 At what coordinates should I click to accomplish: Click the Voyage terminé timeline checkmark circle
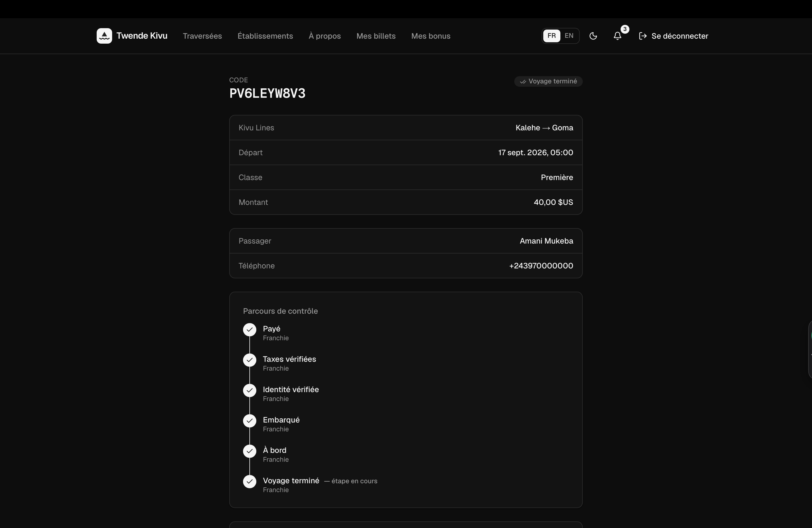tap(249, 481)
